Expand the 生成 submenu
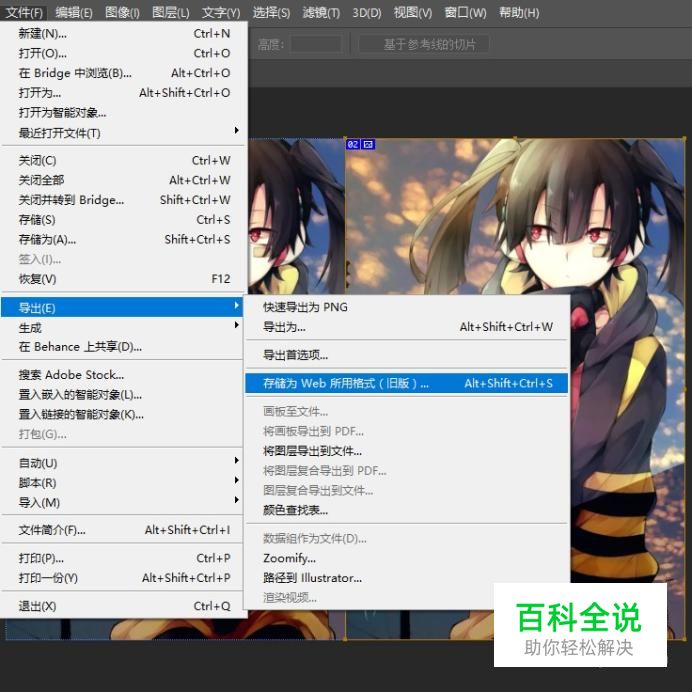This screenshot has width=692, height=692. pyautogui.click(x=124, y=327)
